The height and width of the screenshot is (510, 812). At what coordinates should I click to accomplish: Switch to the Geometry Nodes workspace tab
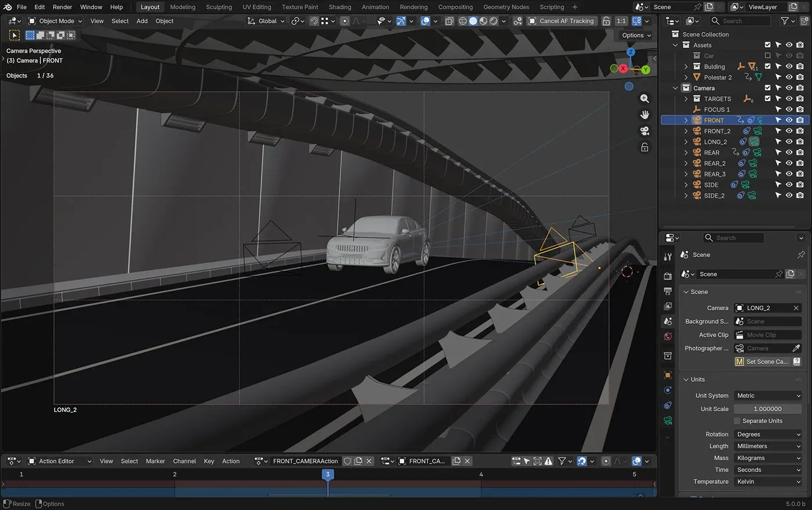[506, 7]
